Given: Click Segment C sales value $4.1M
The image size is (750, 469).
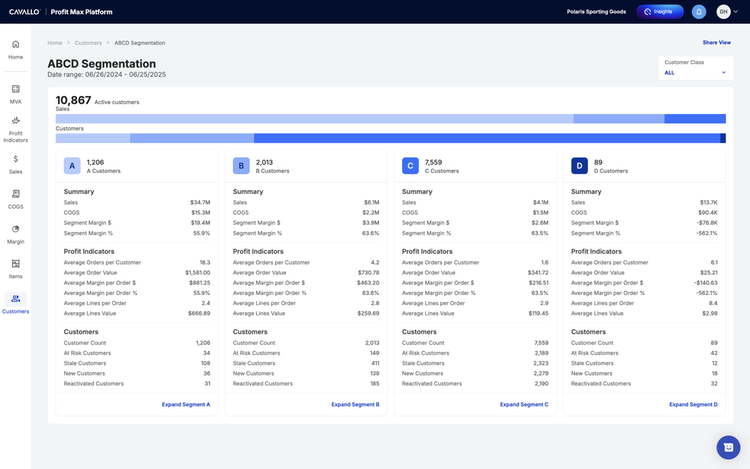Looking at the screenshot, I should point(540,203).
